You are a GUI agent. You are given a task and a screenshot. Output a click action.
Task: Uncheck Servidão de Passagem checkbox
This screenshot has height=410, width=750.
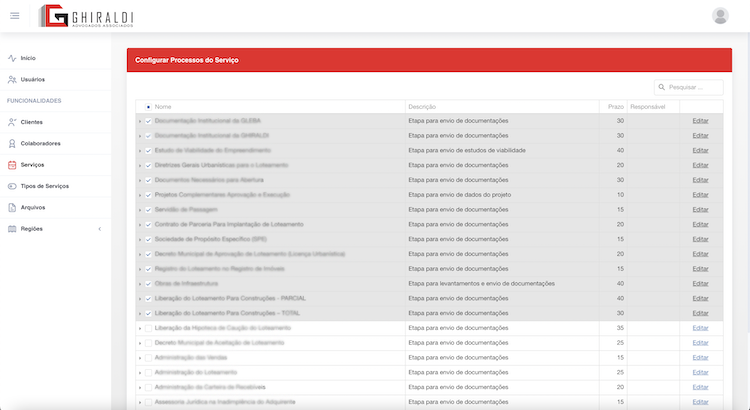[x=148, y=210]
